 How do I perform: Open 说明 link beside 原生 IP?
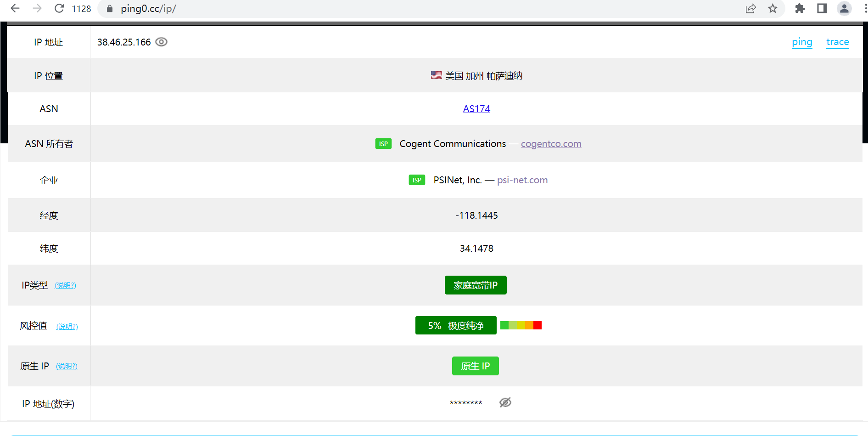[67, 366]
